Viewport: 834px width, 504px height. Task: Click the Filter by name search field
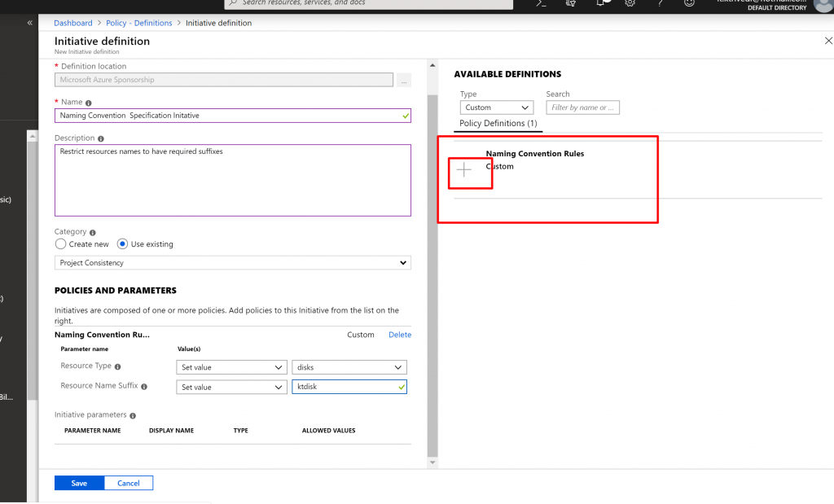(582, 107)
